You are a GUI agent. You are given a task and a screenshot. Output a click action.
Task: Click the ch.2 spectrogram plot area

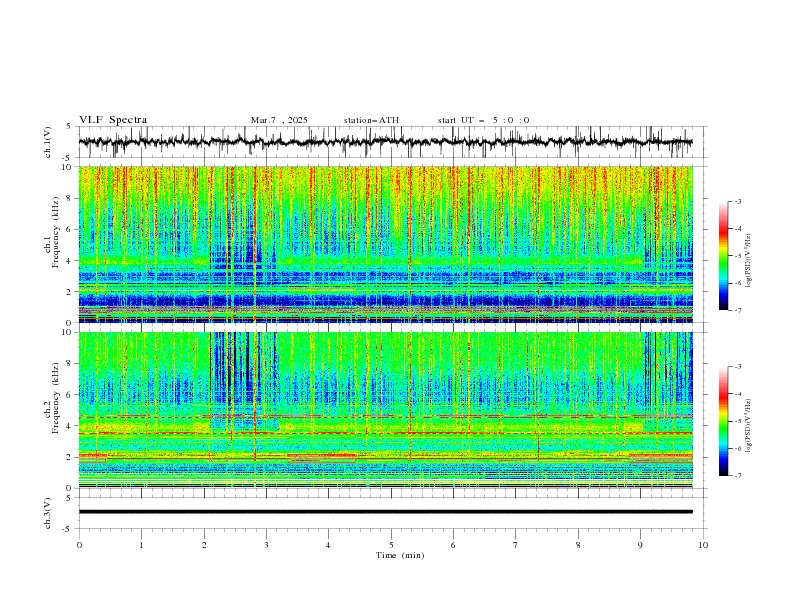coord(385,410)
